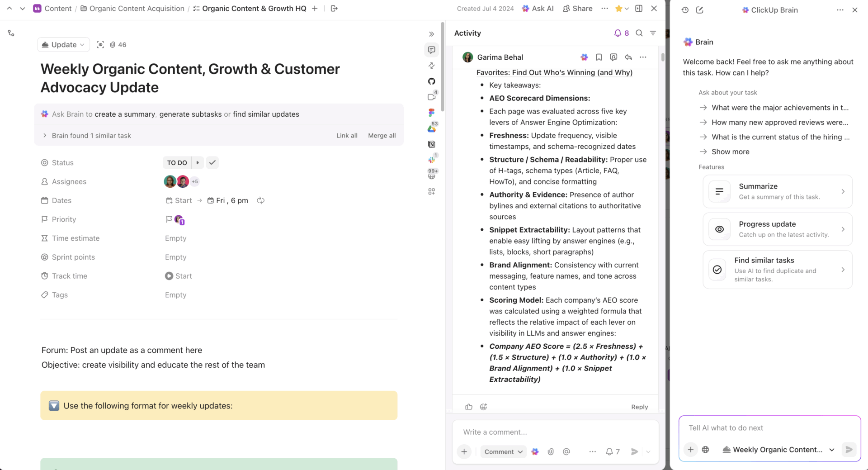This screenshot has height=470, width=868.
Task: Open Slack notifications from the sidebar
Action: (432, 159)
